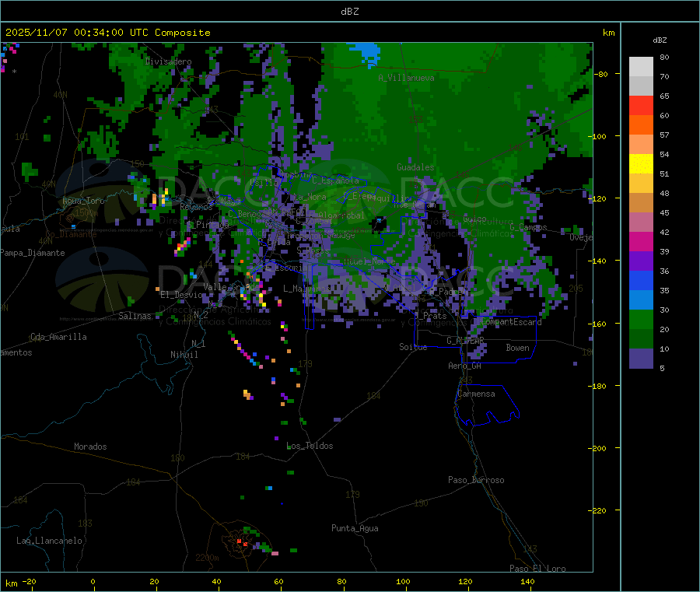Select the light blue 30–35 dBZ legend swatch
This screenshot has width=700, height=592.
point(641,300)
